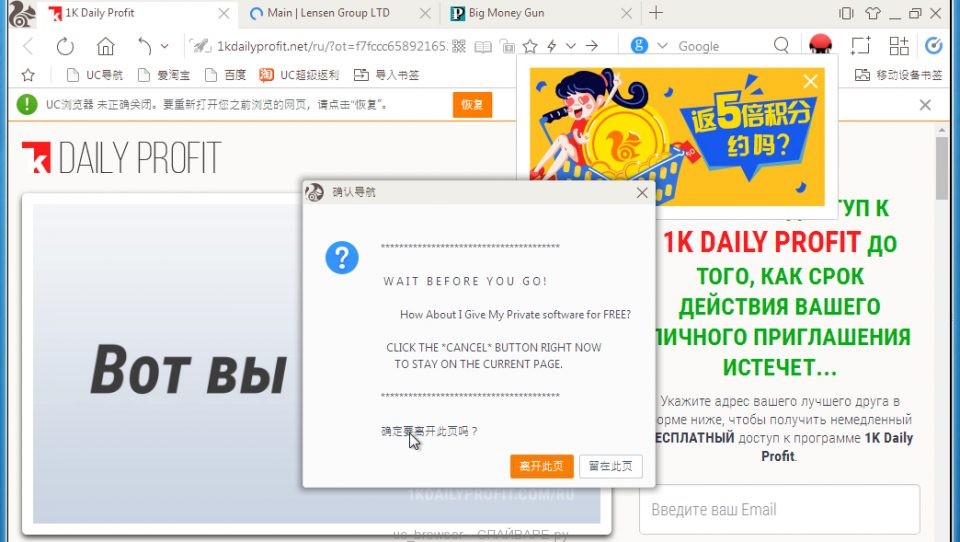Close the yellow promotional ad popup

pyautogui.click(x=811, y=81)
